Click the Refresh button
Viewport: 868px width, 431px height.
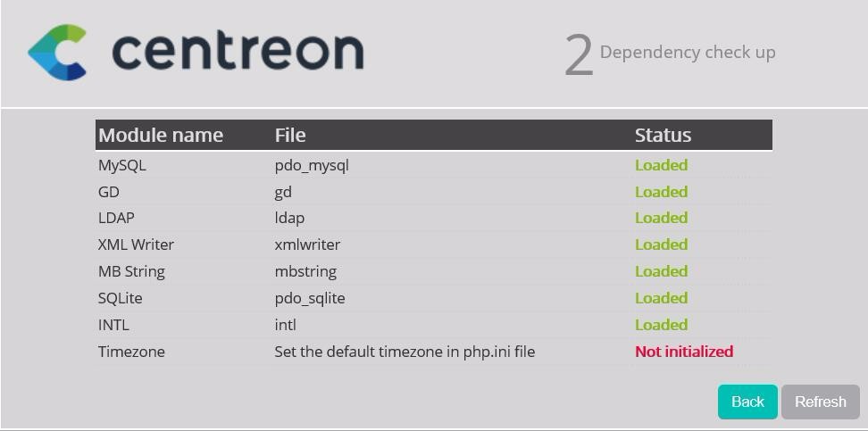(821, 402)
